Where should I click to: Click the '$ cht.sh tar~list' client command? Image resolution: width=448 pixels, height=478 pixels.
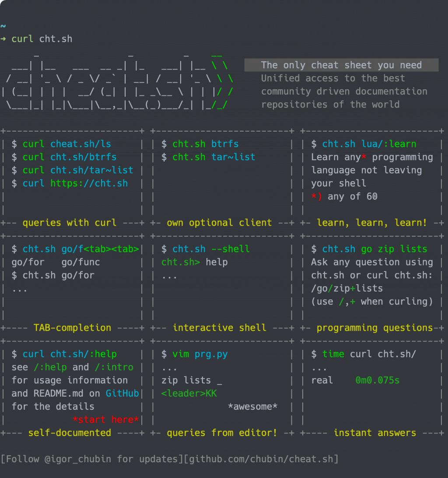point(208,157)
